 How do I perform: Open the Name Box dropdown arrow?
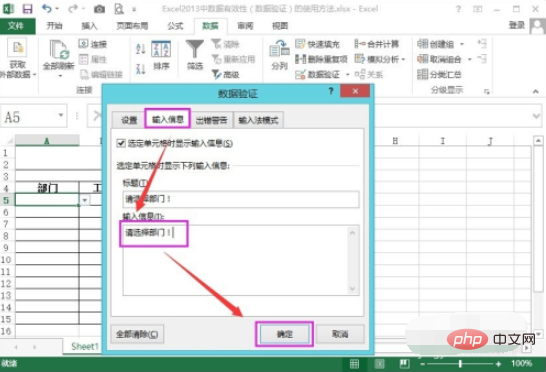pyautogui.click(x=61, y=116)
